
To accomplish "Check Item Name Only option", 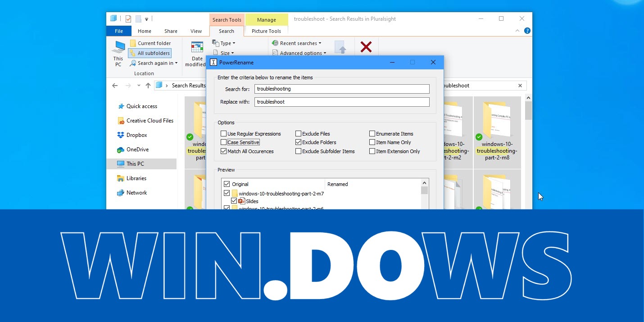I will pyautogui.click(x=372, y=142).
